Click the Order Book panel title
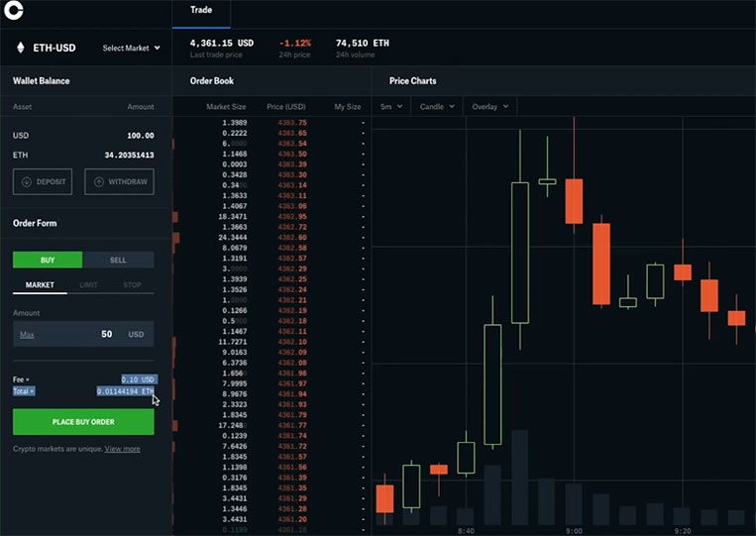The width and height of the screenshot is (756, 536). point(212,81)
